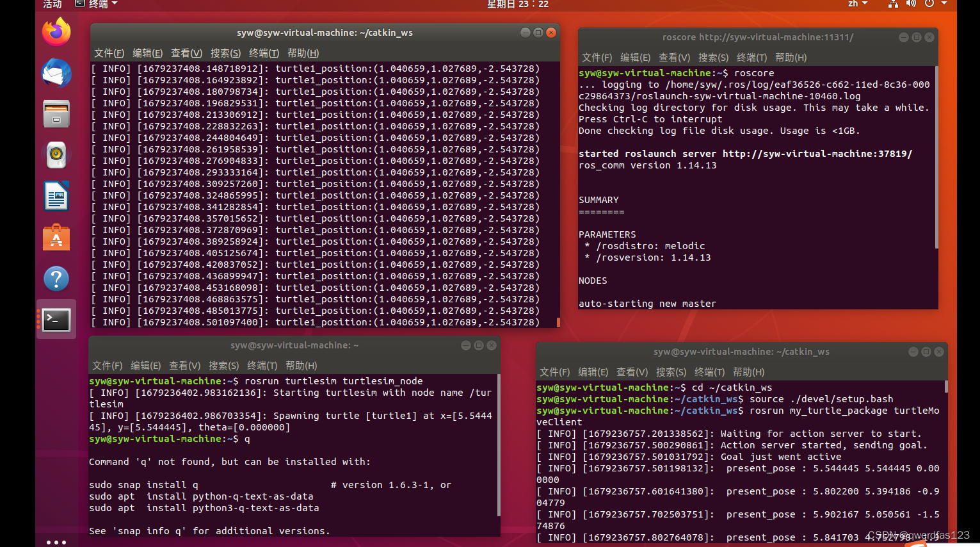The image size is (980, 547).
Task: Open the zh input language dropdown
Action: tap(858, 4)
